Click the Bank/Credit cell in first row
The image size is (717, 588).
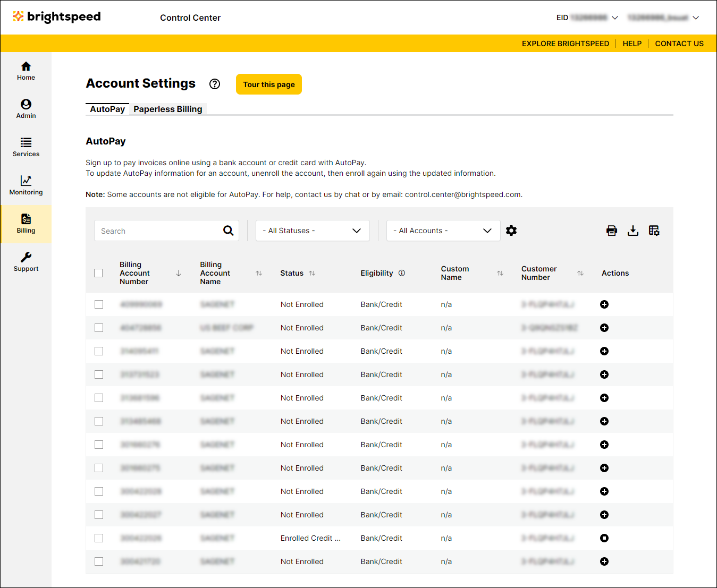[x=381, y=304]
